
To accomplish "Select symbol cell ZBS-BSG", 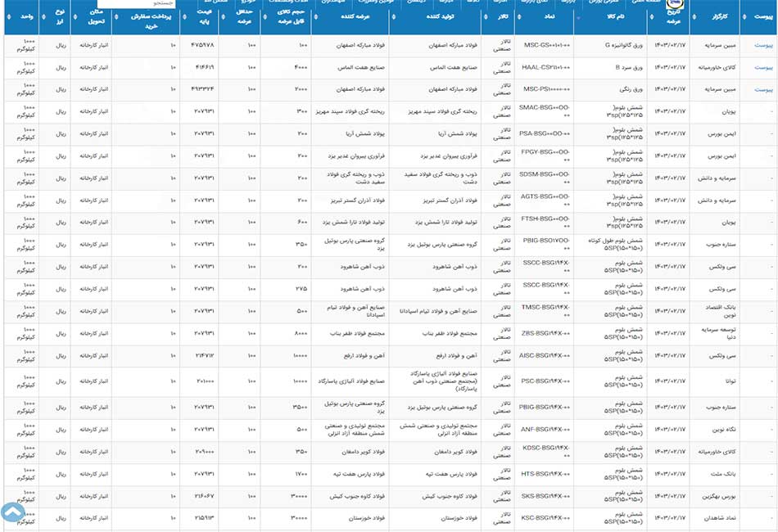I will click(x=545, y=333).
